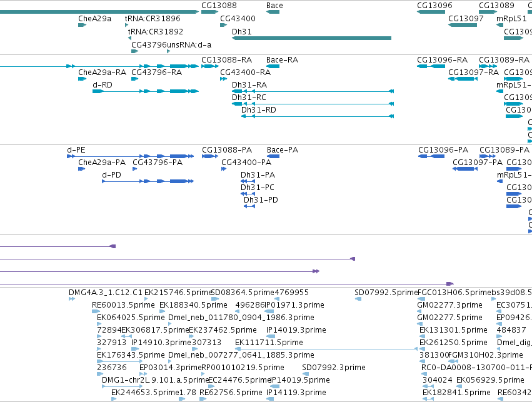The width and height of the screenshot is (532, 402).
Task: Select the RE62756.5prime EST label
Action: pos(231,393)
